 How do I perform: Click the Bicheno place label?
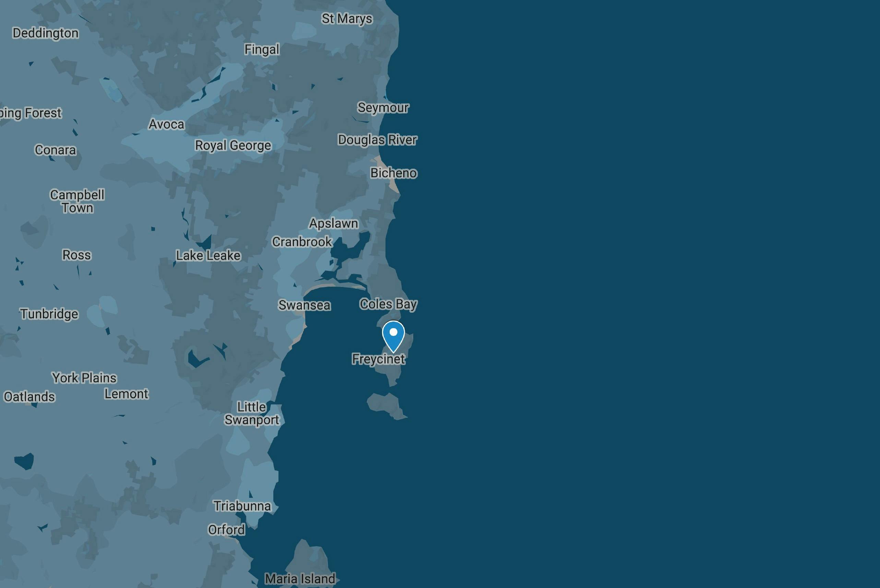pyautogui.click(x=393, y=173)
